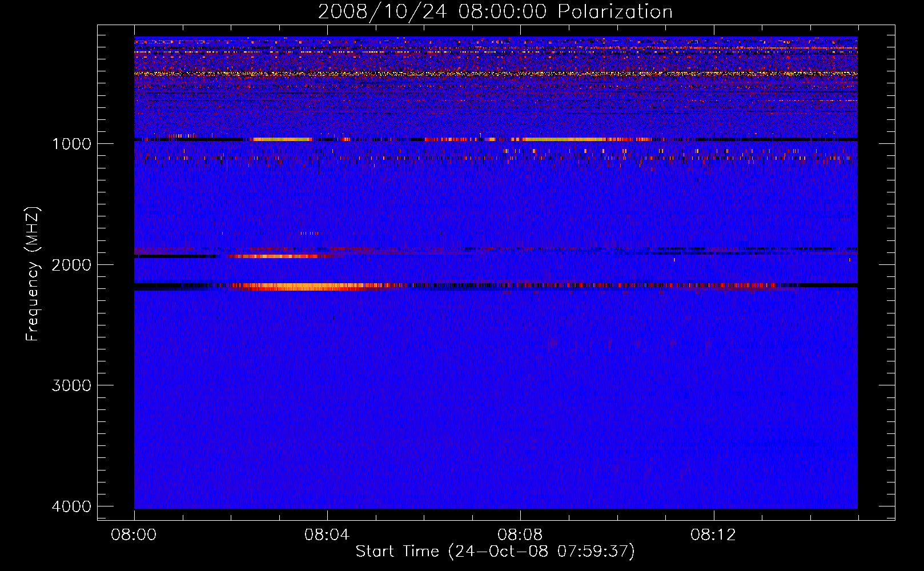924x571 pixels.
Task: Click the 'Frequency (MHZ)' axis label
Action: click(x=33, y=274)
